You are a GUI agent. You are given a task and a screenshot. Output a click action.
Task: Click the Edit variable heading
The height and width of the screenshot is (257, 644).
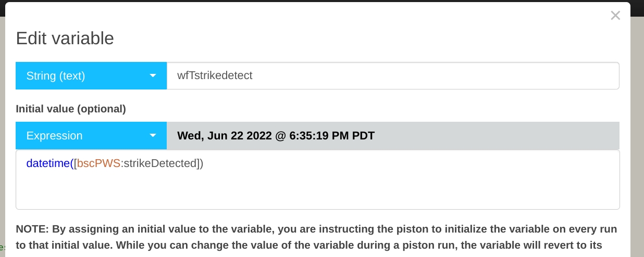tap(65, 38)
